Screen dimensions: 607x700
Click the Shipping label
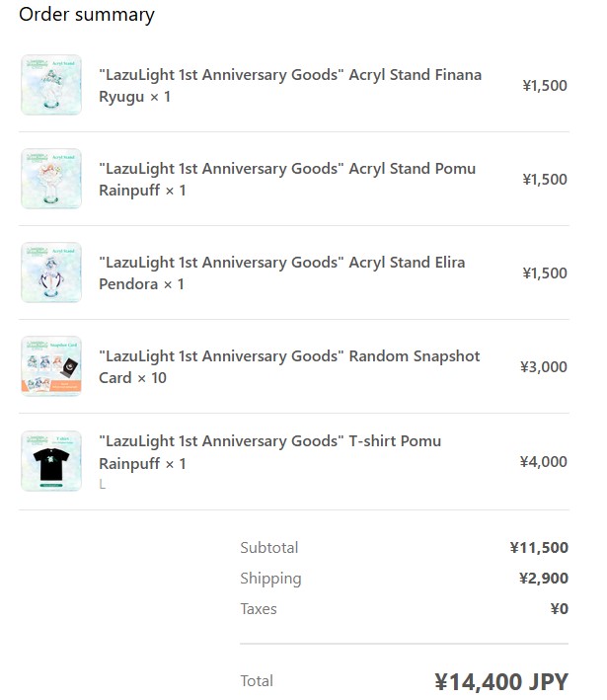(270, 579)
